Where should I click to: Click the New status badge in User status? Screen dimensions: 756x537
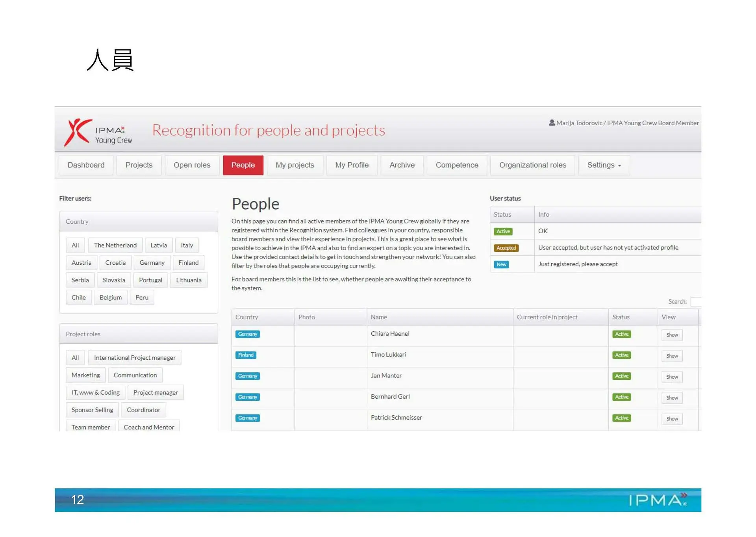501,265
